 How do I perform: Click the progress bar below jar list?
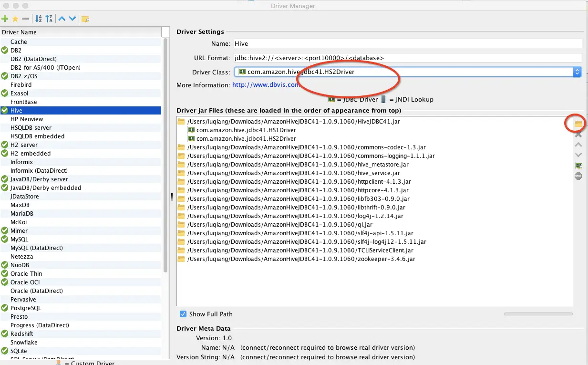pos(538,314)
